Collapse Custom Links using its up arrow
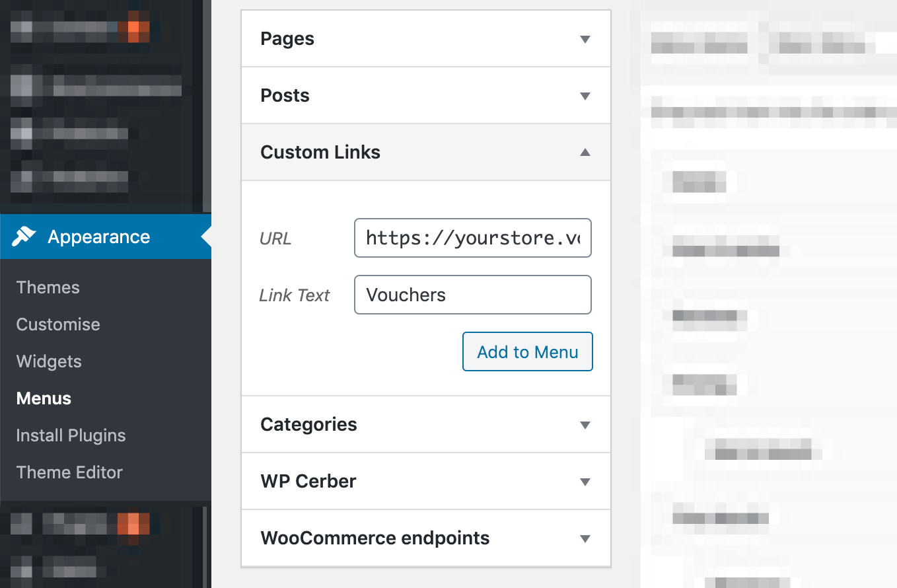This screenshot has width=897, height=588. (585, 153)
